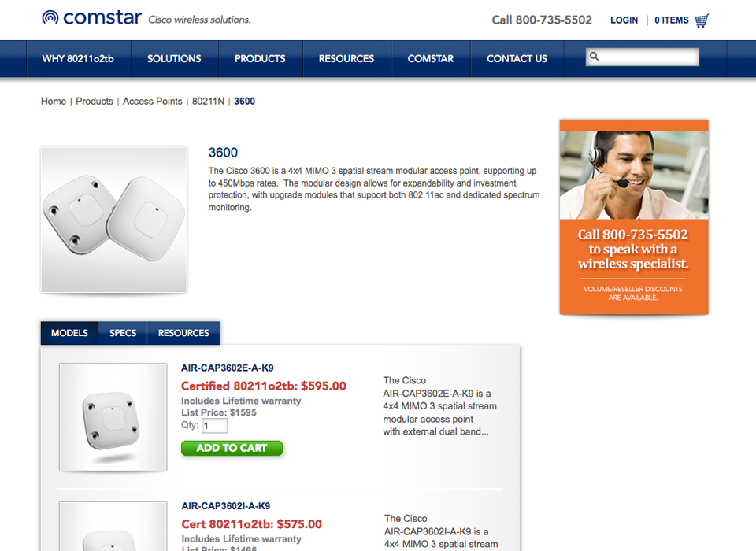The image size is (756, 551).
Task: Open the RESOURCES navigation menu
Action: click(346, 59)
